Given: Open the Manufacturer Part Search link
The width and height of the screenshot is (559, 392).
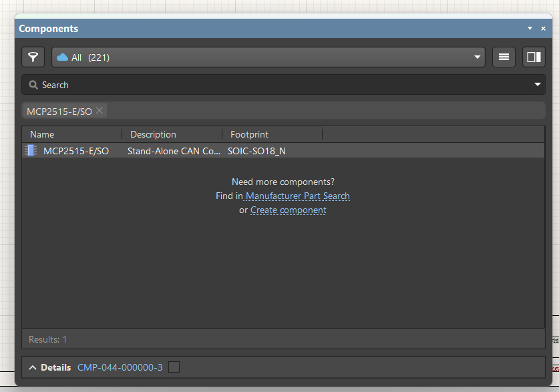Looking at the screenshot, I should pos(298,196).
